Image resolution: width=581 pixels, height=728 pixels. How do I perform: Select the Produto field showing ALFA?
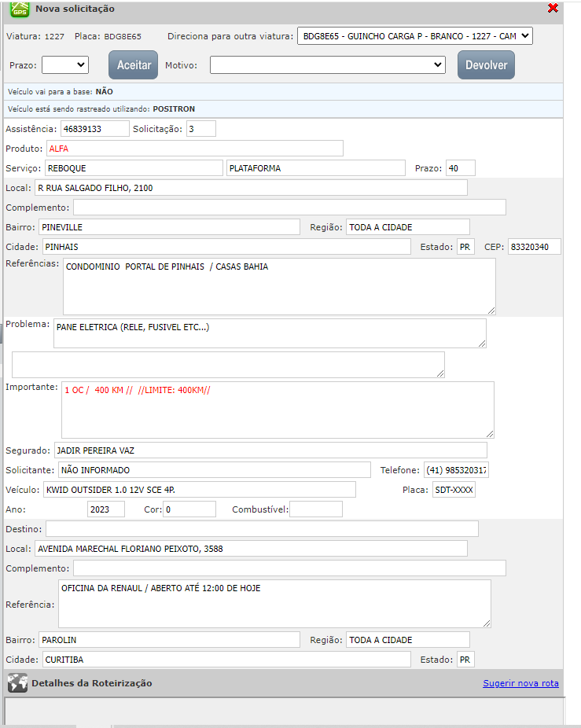click(x=194, y=149)
